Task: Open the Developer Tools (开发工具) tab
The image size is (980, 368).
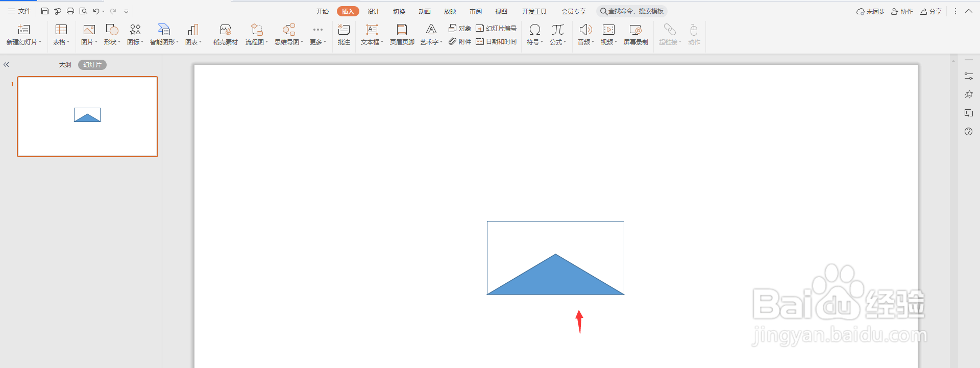Action: 534,11
